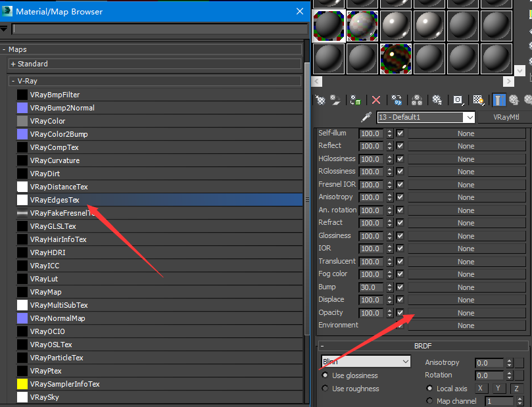The height and width of the screenshot is (407, 532).
Task: Click Get Material toolbar icon
Action: coord(320,100)
